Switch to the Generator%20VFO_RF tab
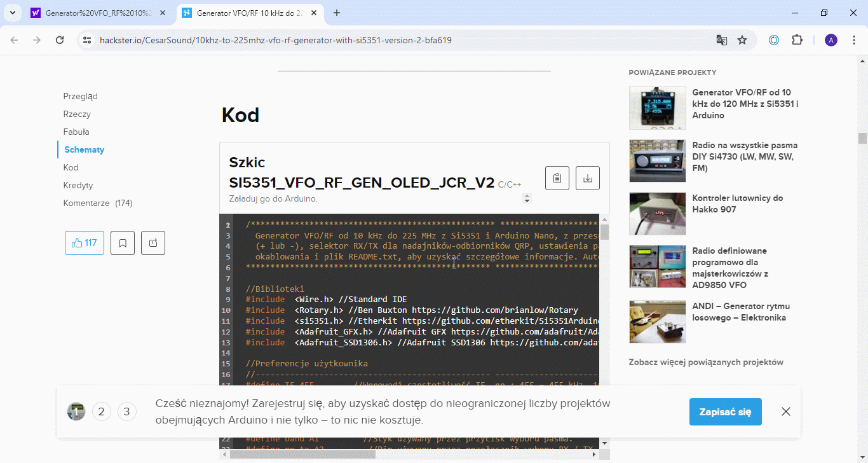The image size is (868, 463). pos(95,13)
